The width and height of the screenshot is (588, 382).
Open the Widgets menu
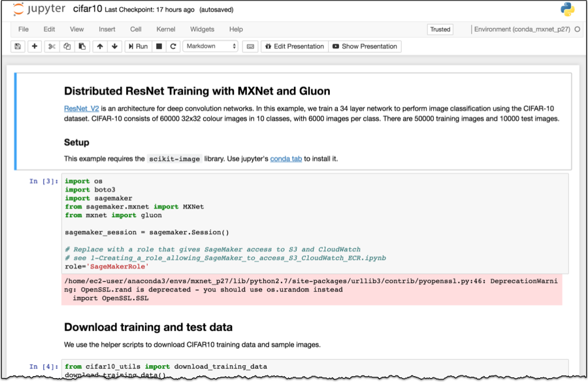[202, 29]
